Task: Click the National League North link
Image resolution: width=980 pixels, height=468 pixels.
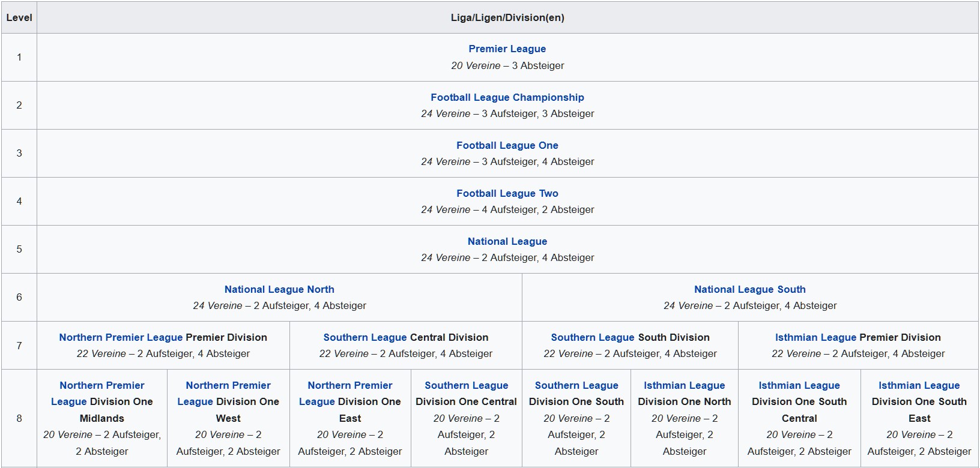Action: click(279, 289)
